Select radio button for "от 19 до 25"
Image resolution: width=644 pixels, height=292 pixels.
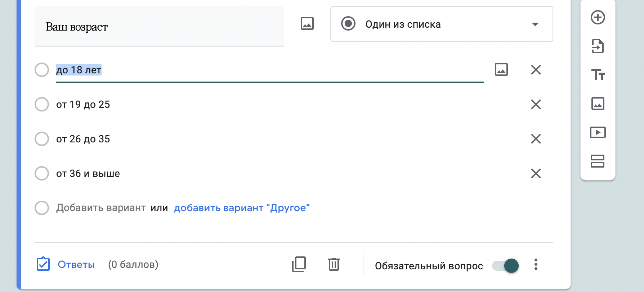click(42, 104)
